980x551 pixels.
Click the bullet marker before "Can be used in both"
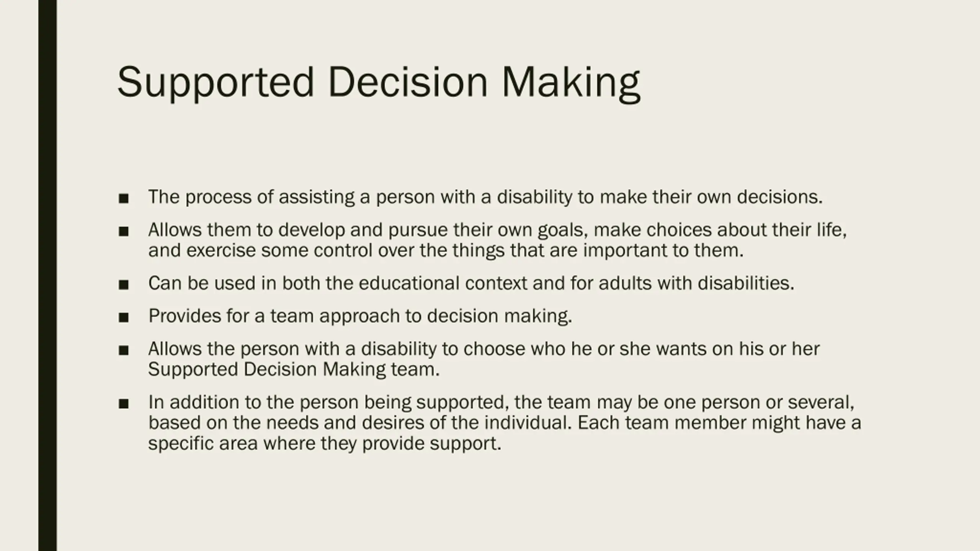(123, 285)
